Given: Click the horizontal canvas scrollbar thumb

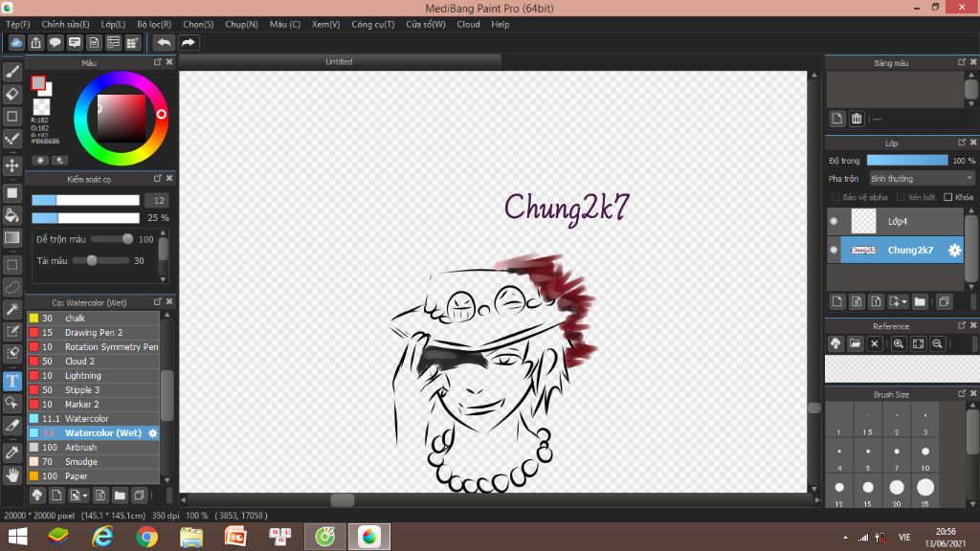Looking at the screenshot, I should pyautogui.click(x=342, y=499).
